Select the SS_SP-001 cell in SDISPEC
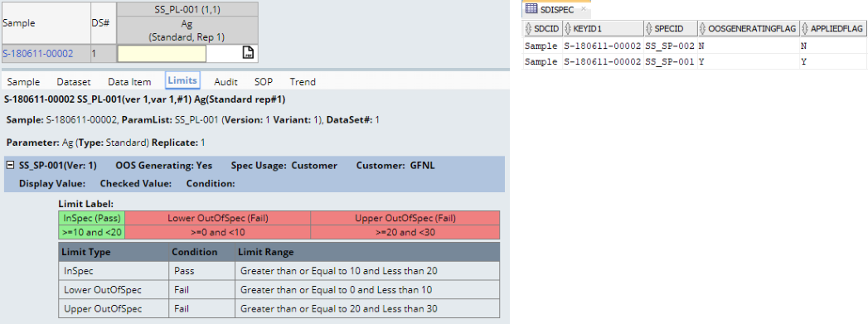This screenshot has width=868, height=324. (x=671, y=61)
